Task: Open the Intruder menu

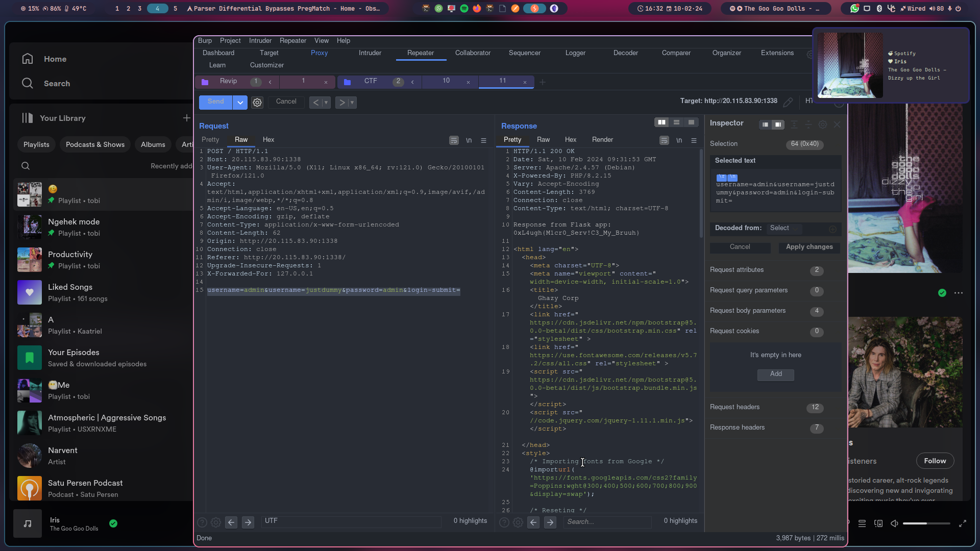Action: [260, 41]
